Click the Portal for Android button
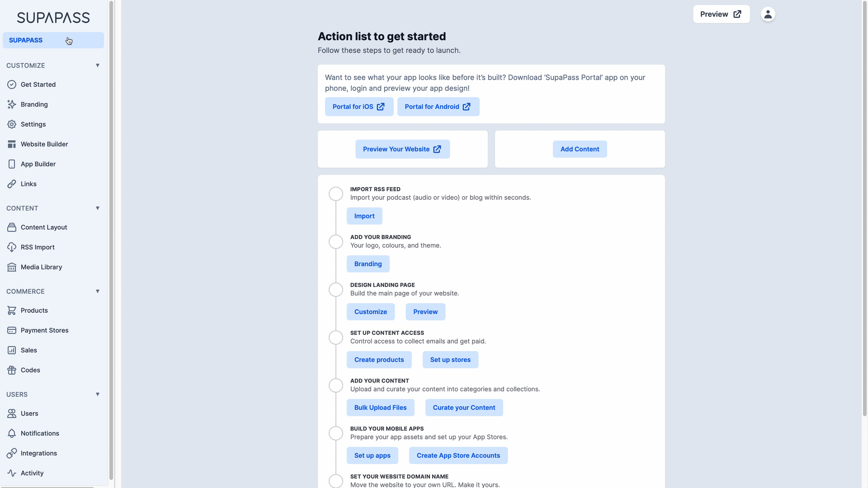Image resolution: width=868 pixels, height=488 pixels. pyautogui.click(x=438, y=107)
